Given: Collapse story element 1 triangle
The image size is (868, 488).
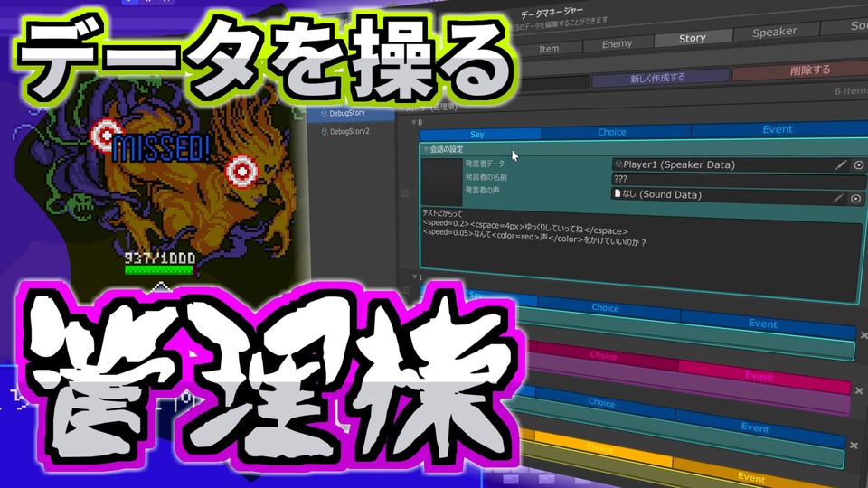Looking at the screenshot, I should pyautogui.click(x=415, y=277).
